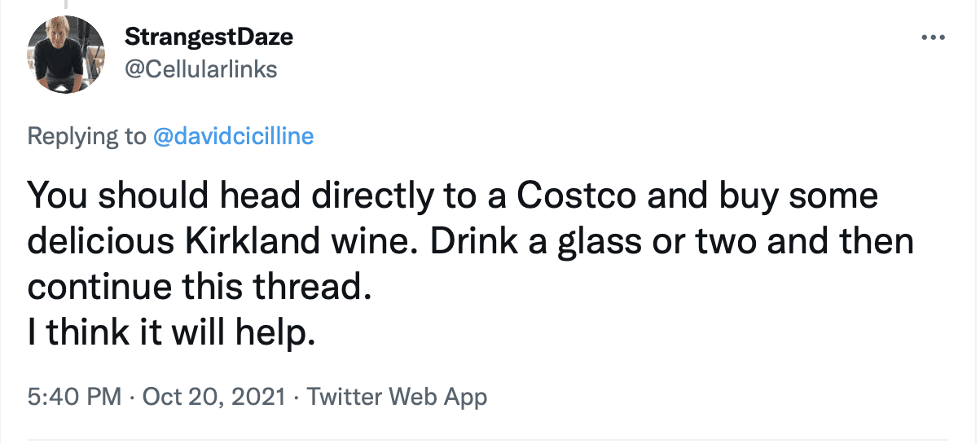Click the phrase 'continue this thread.'
Viewport: 980px width, 444px height.
[x=200, y=288]
